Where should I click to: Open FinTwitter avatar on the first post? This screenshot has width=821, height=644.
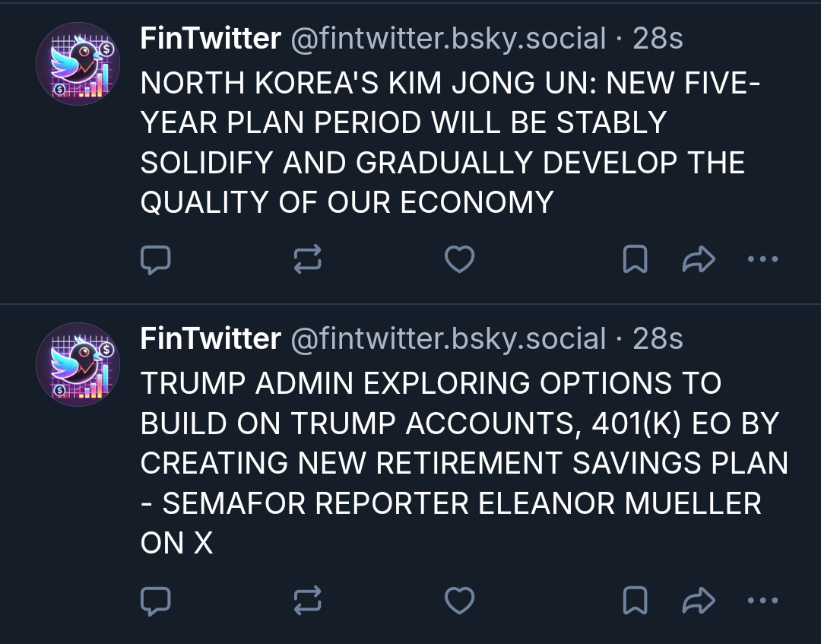78,64
